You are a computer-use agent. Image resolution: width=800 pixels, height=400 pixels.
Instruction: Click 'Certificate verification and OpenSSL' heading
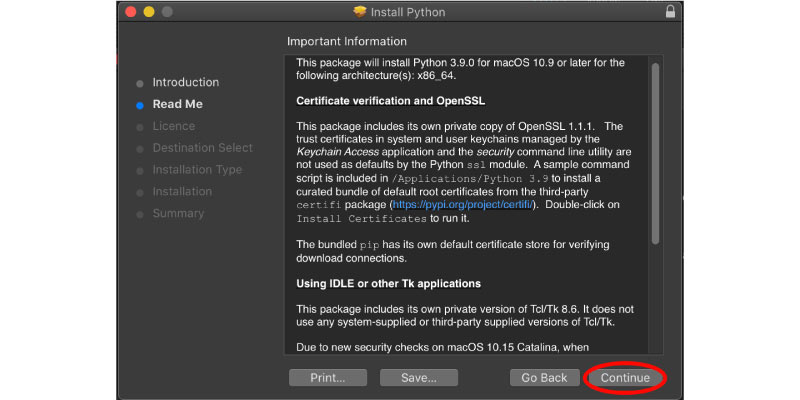coord(390,101)
